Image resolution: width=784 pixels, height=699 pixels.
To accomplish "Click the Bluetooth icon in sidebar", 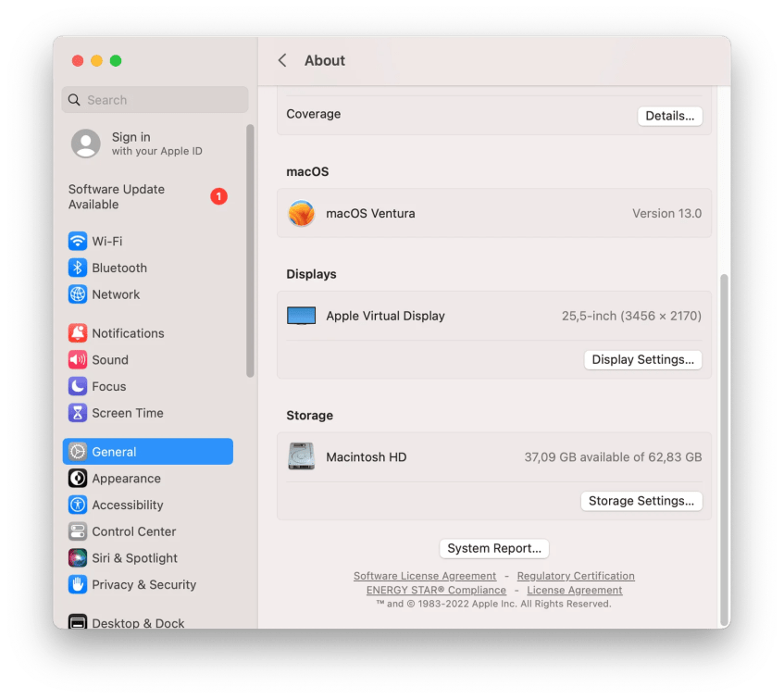I will (78, 268).
